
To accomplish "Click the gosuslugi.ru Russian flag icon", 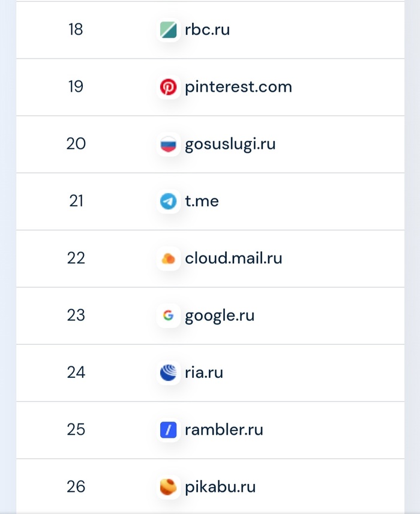I will point(168,144).
